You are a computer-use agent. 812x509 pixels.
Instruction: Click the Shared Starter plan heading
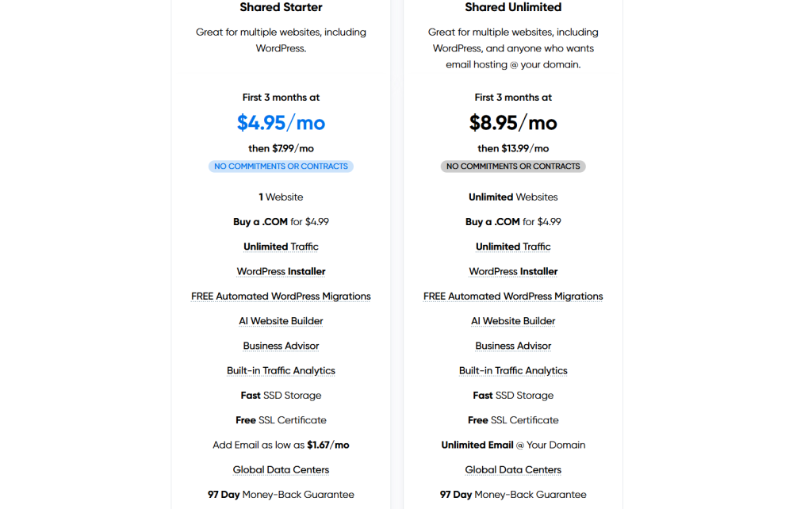point(281,7)
